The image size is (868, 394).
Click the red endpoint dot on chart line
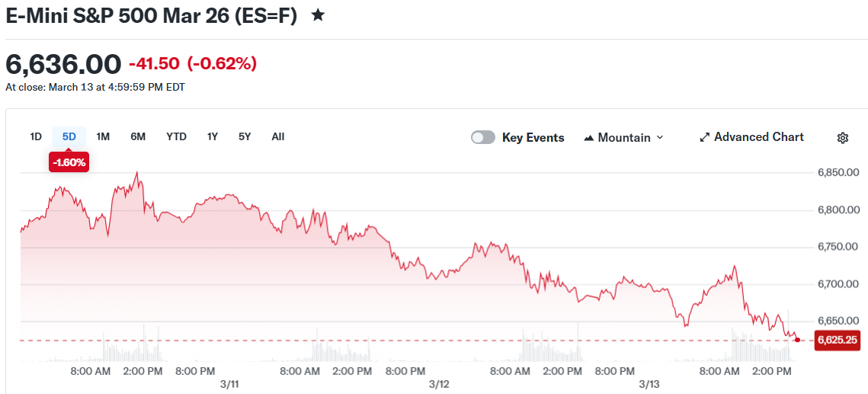point(797,340)
